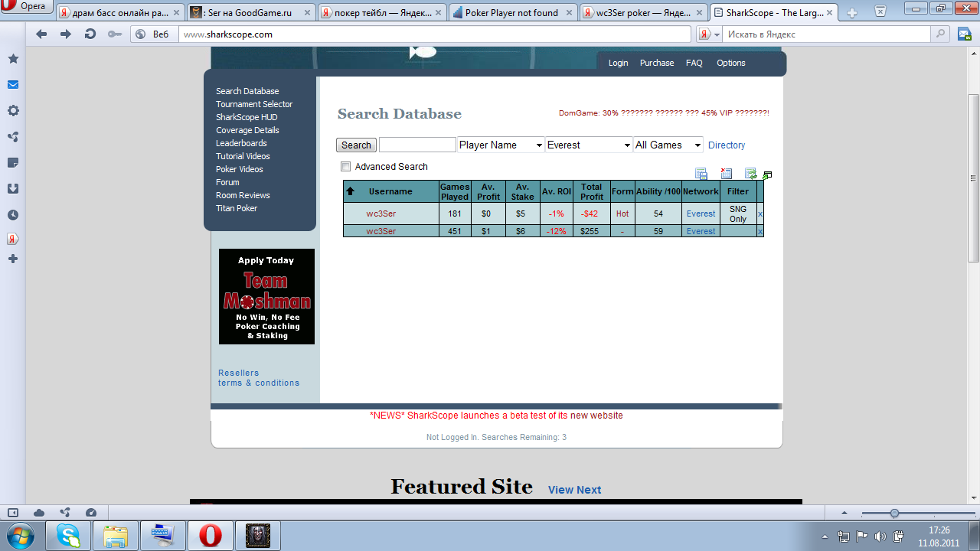Toggle the Opera panel sidebar in status bar
The height and width of the screenshot is (551, 980).
tap(13, 513)
